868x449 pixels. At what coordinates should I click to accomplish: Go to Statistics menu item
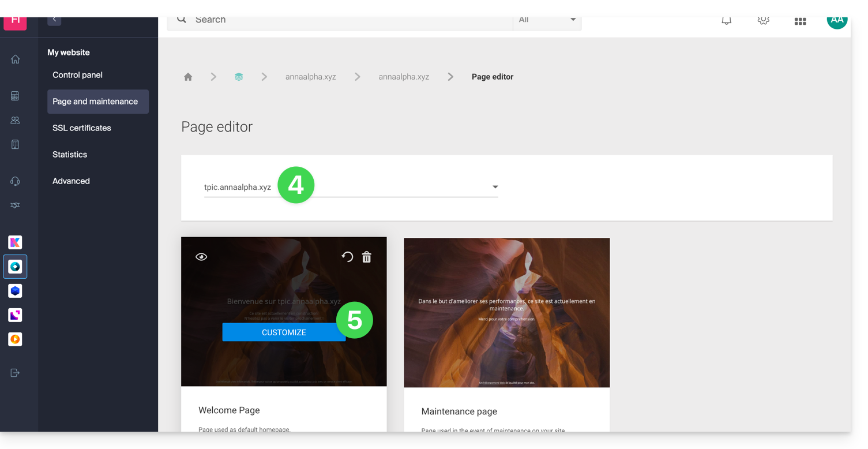click(x=70, y=155)
